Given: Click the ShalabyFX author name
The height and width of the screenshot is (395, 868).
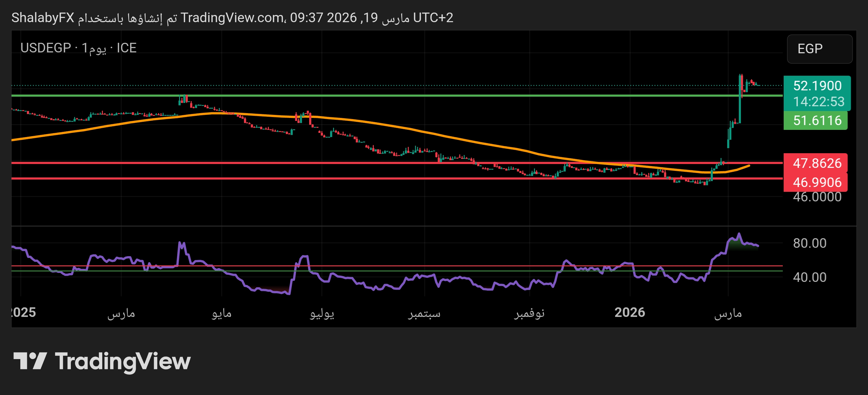Looking at the screenshot, I should tap(43, 18).
